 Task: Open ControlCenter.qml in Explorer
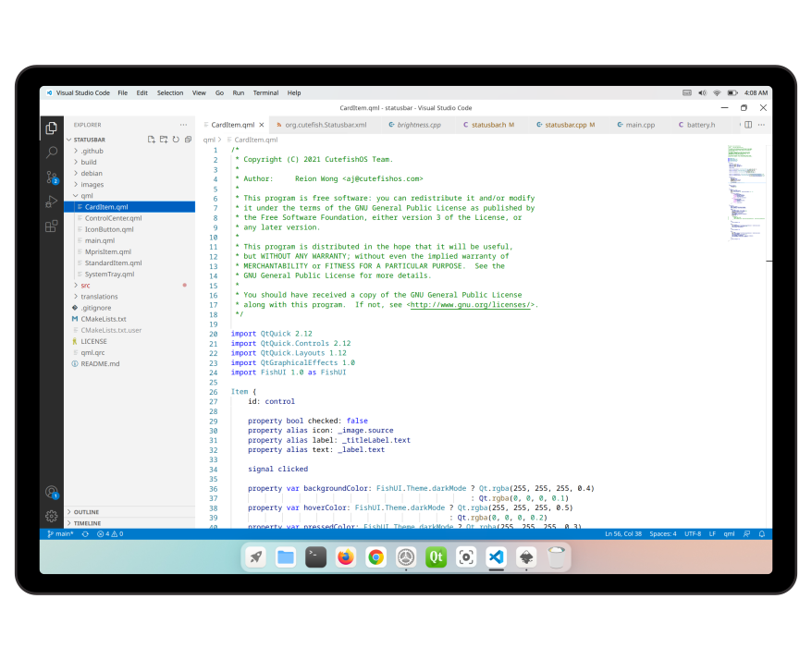[x=129, y=218]
